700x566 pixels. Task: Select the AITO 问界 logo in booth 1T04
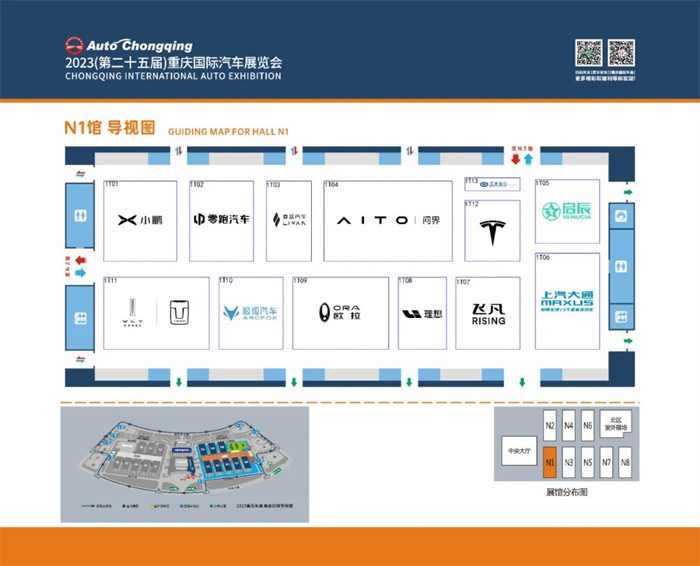[x=388, y=220]
